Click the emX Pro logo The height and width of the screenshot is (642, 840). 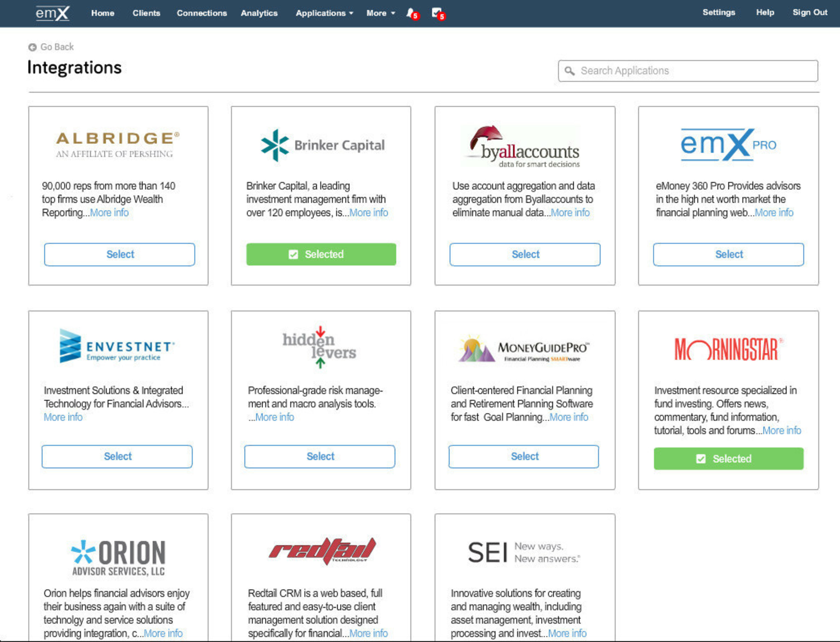click(x=729, y=145)
